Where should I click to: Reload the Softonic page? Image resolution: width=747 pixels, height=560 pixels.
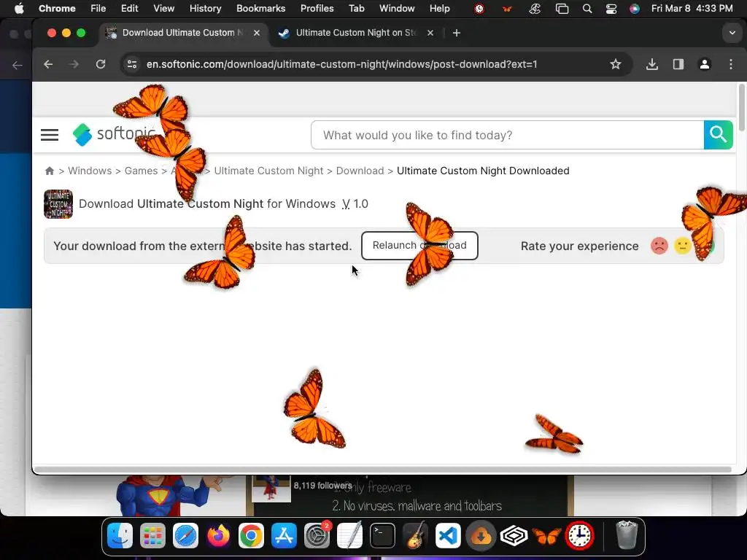[101, 64]
